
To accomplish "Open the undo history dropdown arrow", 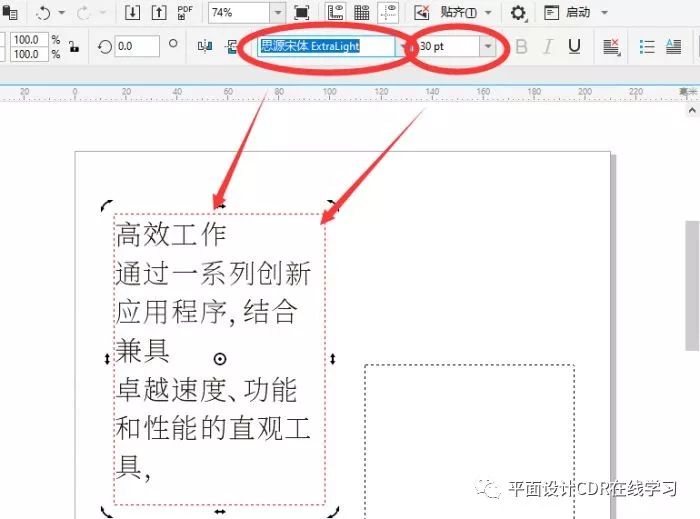I will (62, 13).
